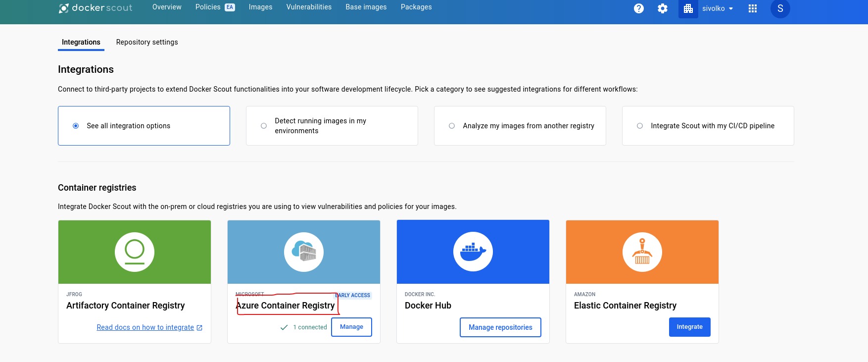Screen dimensions: 868x362
Task: Select Integrate Scout with my CI/CD pipeline
Action: 640,126
